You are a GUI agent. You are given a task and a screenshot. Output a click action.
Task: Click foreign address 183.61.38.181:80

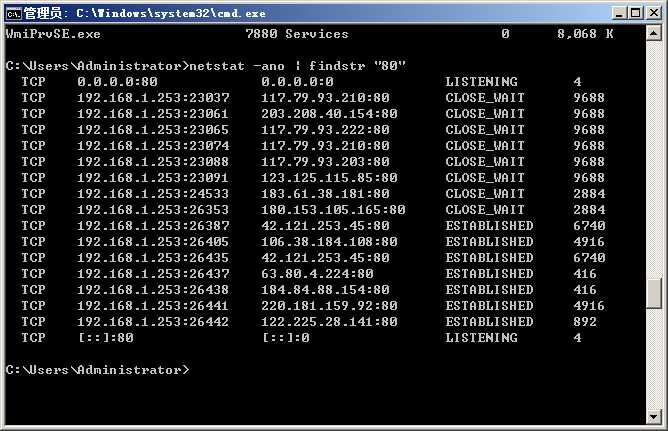pyautogui.click(x=325, y=194)
